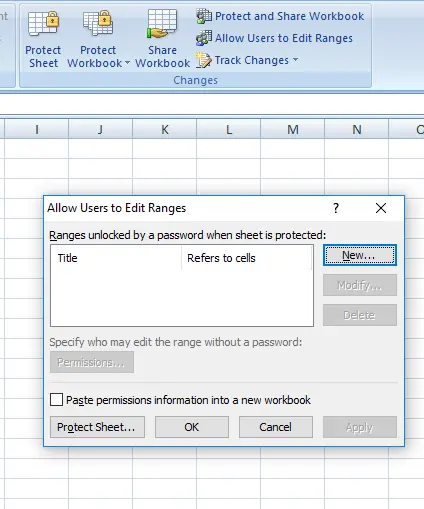Viewport: 424px width, 509px height.
Task: Click the Protect and Share Workbook icon
Action: pos(204,16)
